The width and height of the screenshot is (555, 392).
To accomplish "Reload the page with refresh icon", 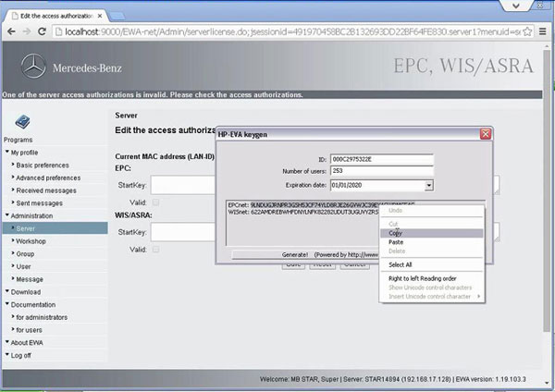I will pyautogui.click(x=42, y=31).
